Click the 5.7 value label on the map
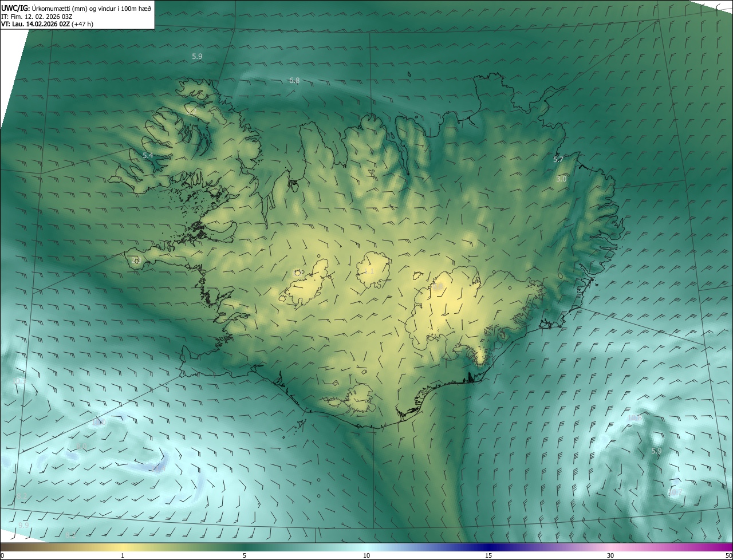 tap(558, 160)
